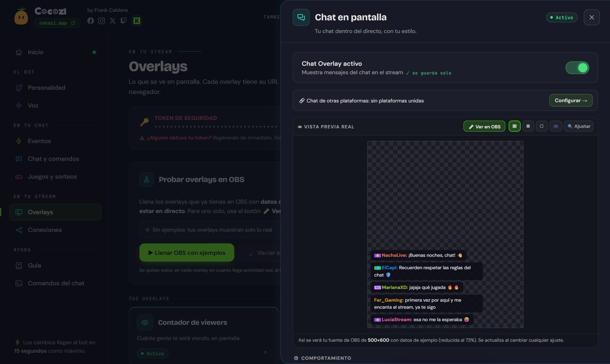Screen dimensions: 610x364
Task: Open the Facebook social icon
Action: [90, 21]
